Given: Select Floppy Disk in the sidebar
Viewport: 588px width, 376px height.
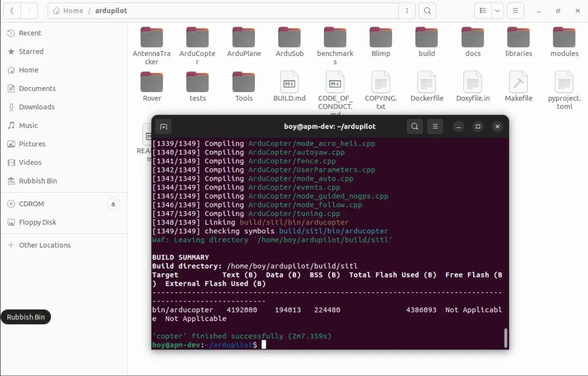Looking at the screenshot, I should 64,223.
